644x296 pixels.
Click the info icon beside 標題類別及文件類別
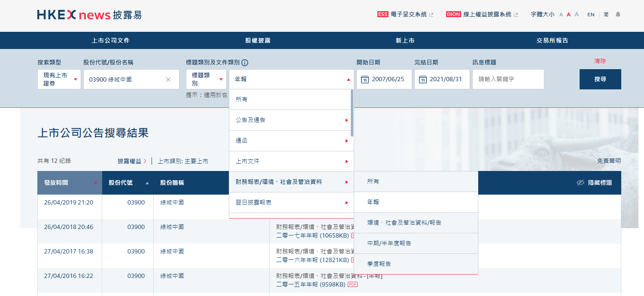click(245, 62)
